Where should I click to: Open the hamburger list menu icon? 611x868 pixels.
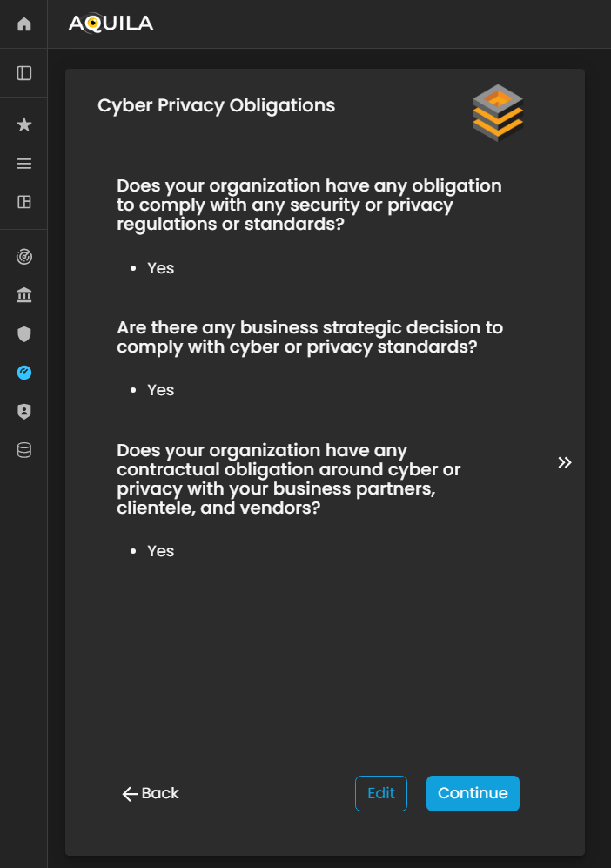click(x=24, y=164)
